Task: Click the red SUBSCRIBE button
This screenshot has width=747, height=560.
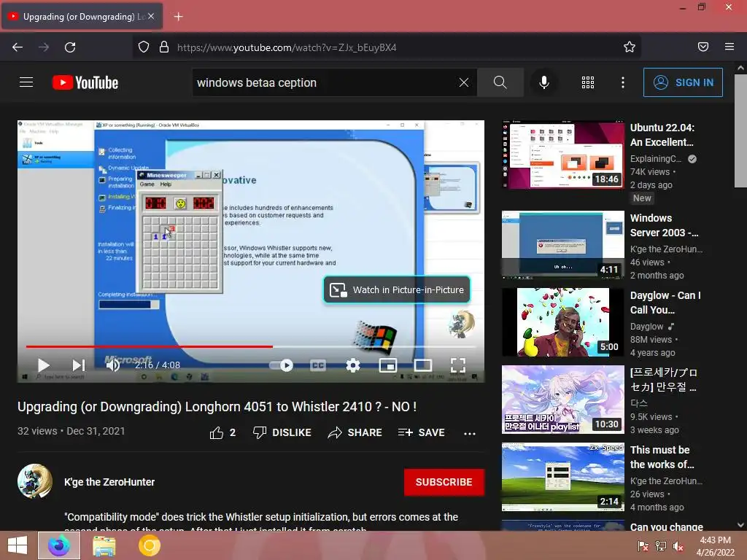Action: coord(444,482)
